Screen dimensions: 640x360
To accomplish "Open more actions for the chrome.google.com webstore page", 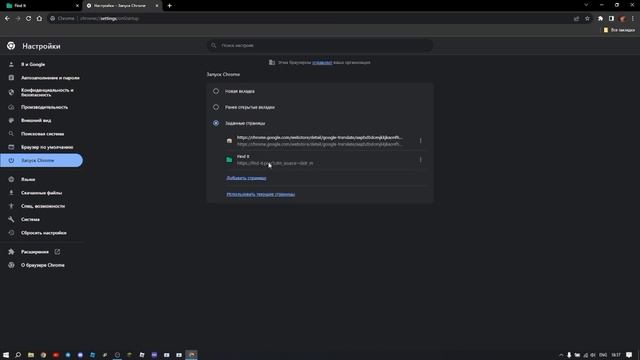I will coord(420,141).
